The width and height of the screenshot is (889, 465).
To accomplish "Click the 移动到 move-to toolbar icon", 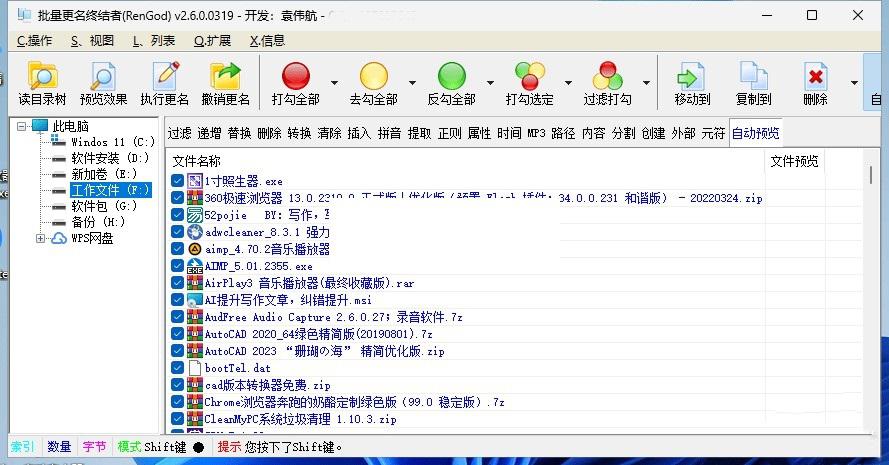I will (692, 77).
